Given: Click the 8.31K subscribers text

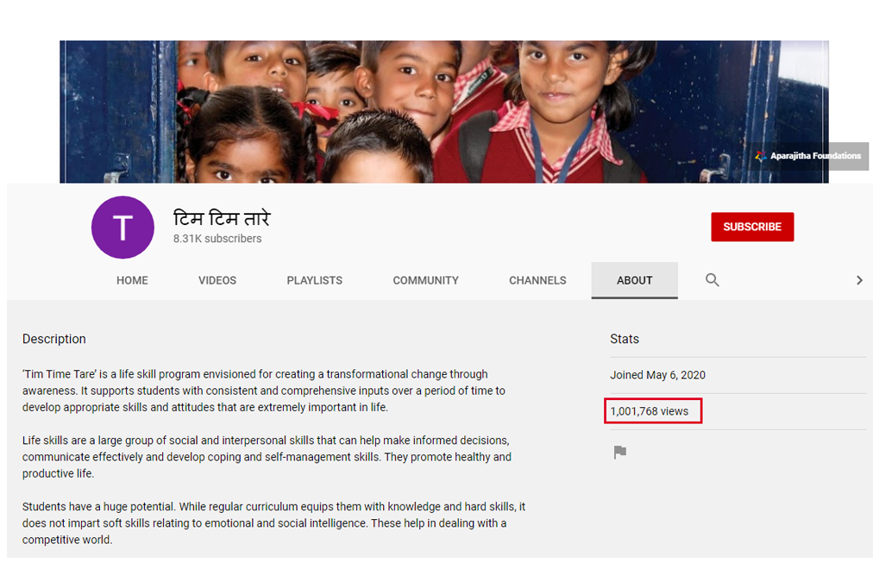Looking at the screenshot, I should (217, 239).
